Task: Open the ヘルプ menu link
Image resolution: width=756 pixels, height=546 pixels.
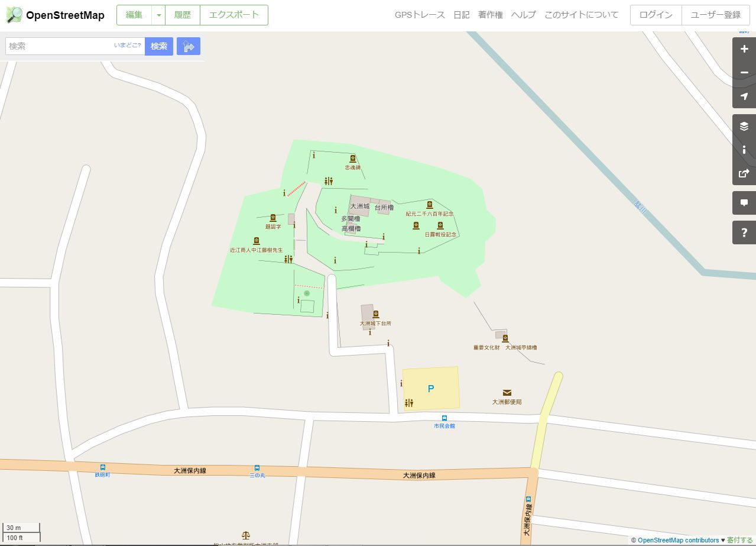Action: click(x=524, y=15)
